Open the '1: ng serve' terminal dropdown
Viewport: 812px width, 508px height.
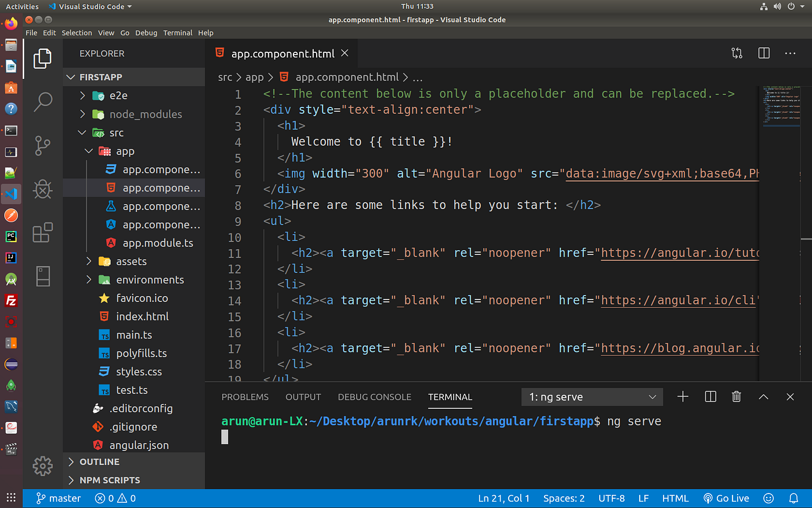click(591, 397)
